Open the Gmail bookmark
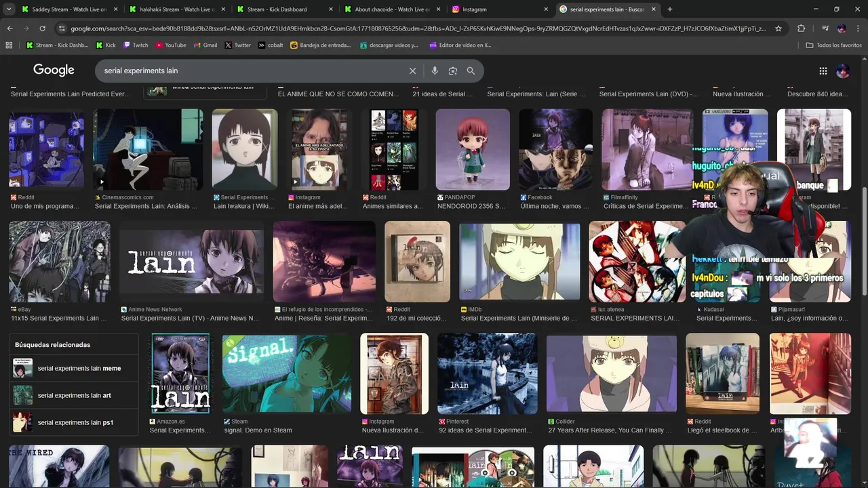Screen dimensions: 868x488 (205, 45)
